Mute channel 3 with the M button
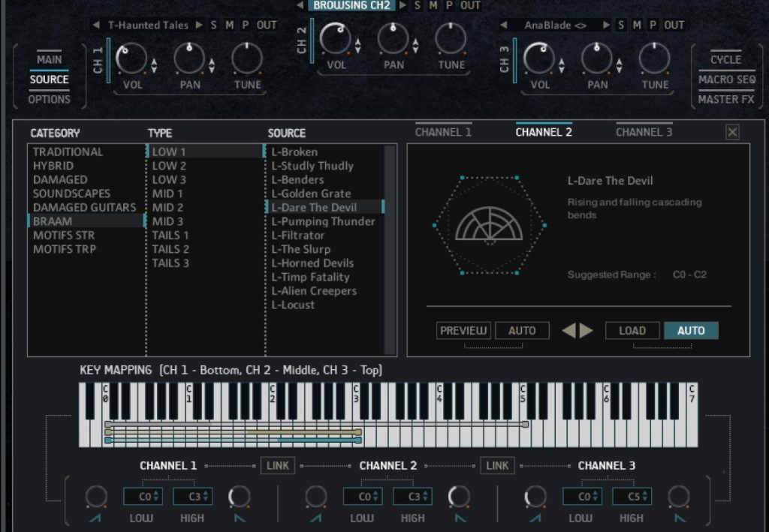Image resolution: width=769 pixels, height=532 pixels. pyautogui.click(x=637, y=25)
